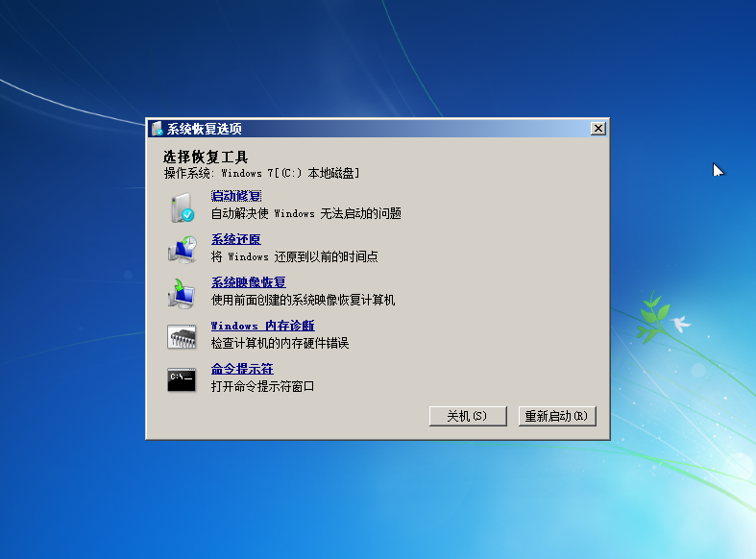Click the 系统恢复选项 title bar text
The width and height of the screenshot is (756, 559).
[204, 129]
